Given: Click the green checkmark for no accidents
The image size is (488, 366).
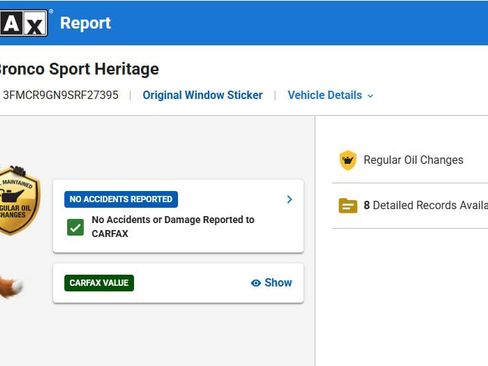Looking at the screenshot, I should pos(75,227).
